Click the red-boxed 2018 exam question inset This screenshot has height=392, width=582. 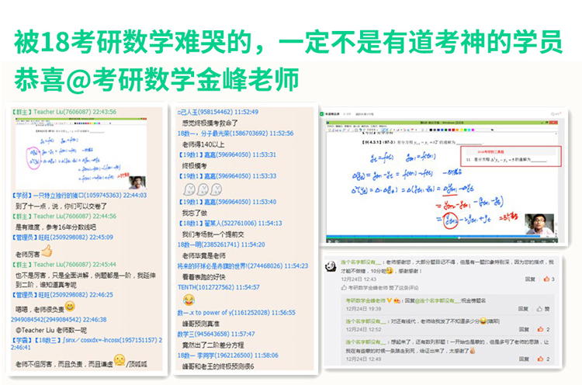511,156
